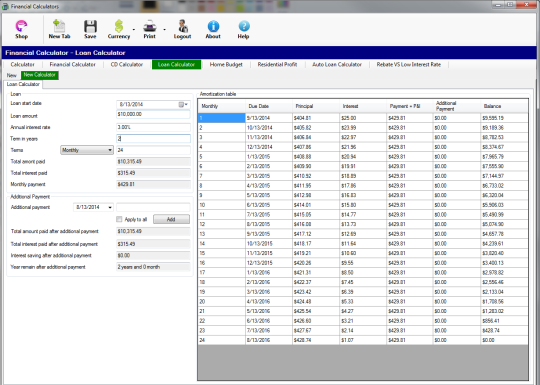Click the Due Date column header

click(269, 106)
